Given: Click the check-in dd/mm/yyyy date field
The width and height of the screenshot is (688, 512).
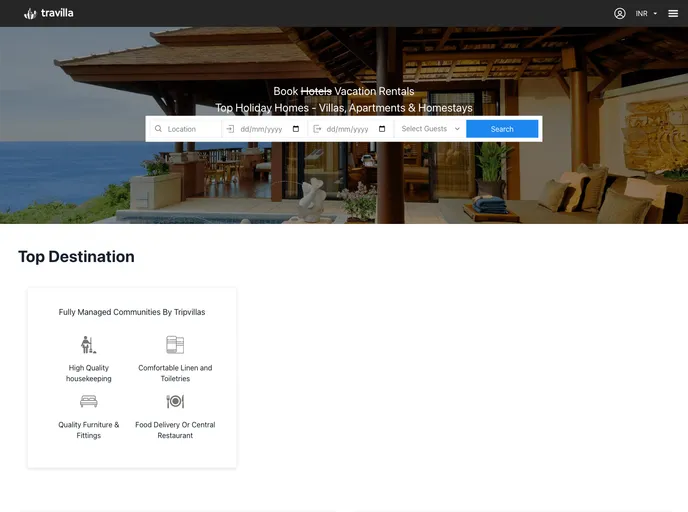Looking at the screenshot, I should coord(265,129).
